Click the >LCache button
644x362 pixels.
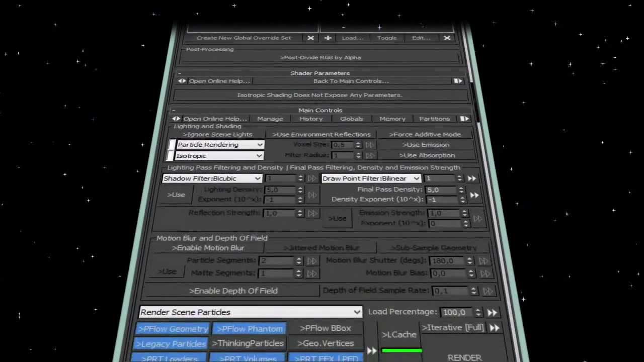(x=399, y=335)
